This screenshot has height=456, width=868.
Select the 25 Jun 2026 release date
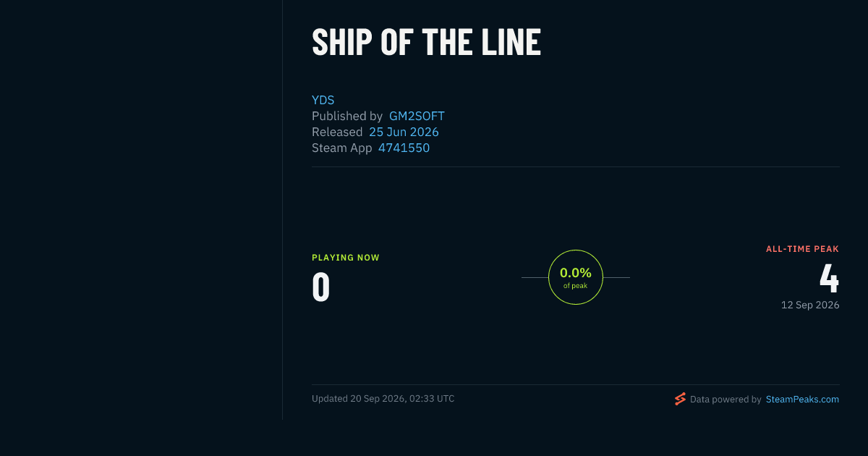[x=404, y=132]
